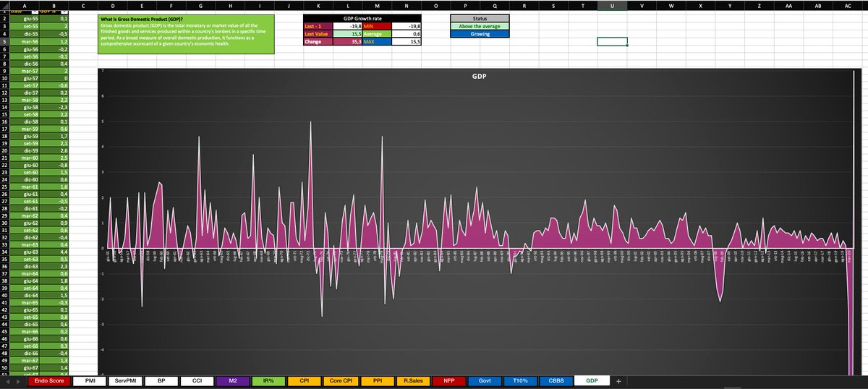Select row header 25

coord(4,186)
